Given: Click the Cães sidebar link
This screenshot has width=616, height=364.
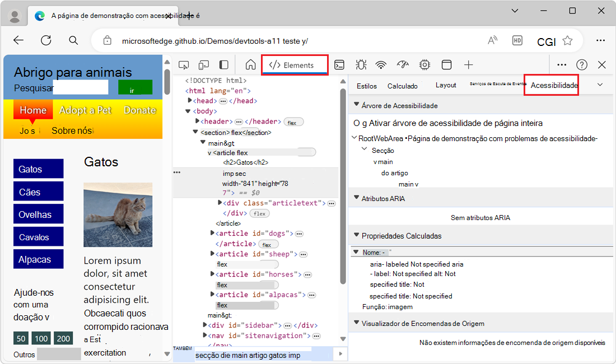Looking at the screenshot, I should [x=38, y=192].
